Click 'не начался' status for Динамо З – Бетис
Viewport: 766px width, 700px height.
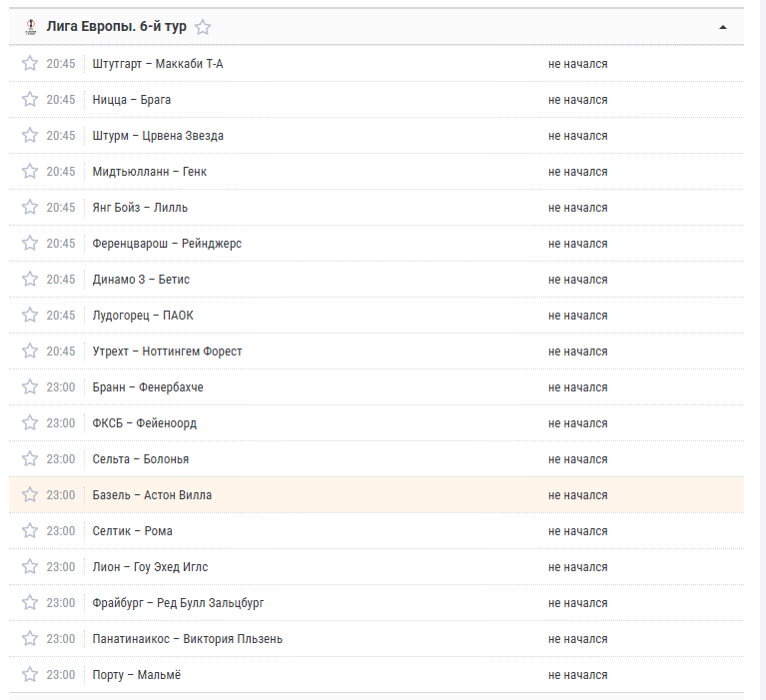(x=577, y=280)
